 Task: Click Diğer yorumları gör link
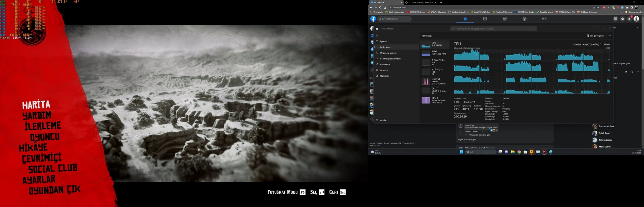tap(467, 140)
